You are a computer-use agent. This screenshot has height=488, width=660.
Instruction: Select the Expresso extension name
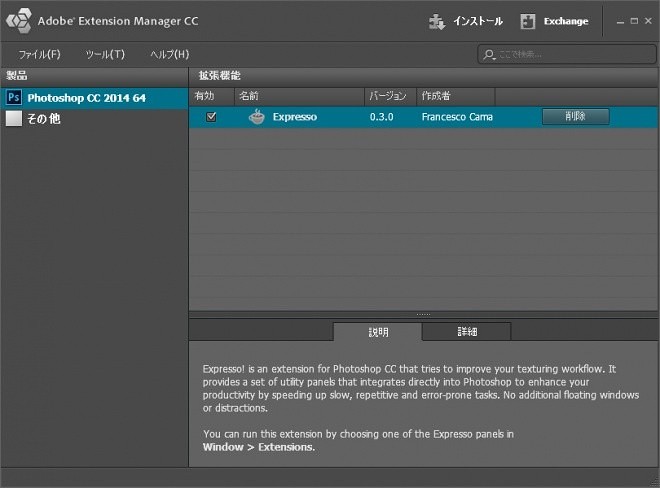295,117
